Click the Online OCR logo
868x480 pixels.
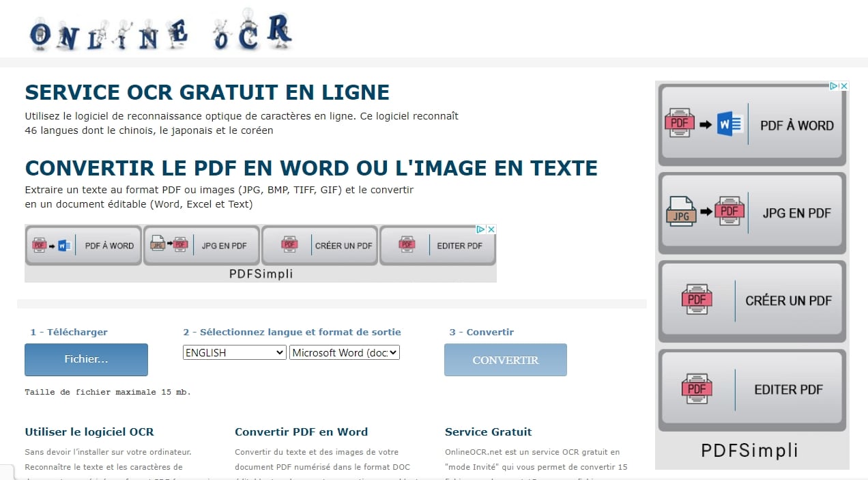(160, 29)
